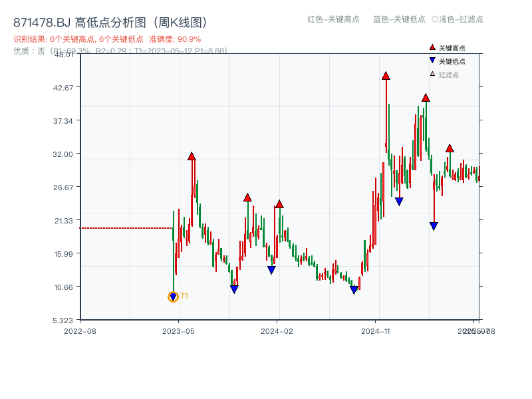Click the orange-circled T1 marker on the chart
The height and width of the screenshot is (399, 532).
point(172,297)
